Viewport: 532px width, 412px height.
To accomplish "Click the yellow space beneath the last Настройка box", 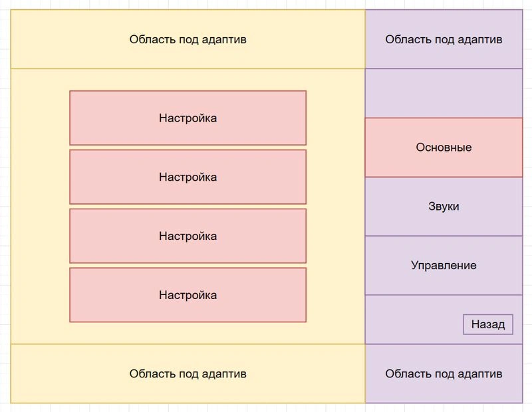I will point(188,333).
